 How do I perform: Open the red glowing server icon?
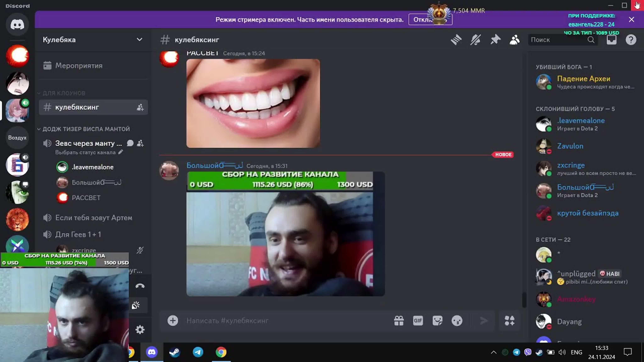pos(17,56)
